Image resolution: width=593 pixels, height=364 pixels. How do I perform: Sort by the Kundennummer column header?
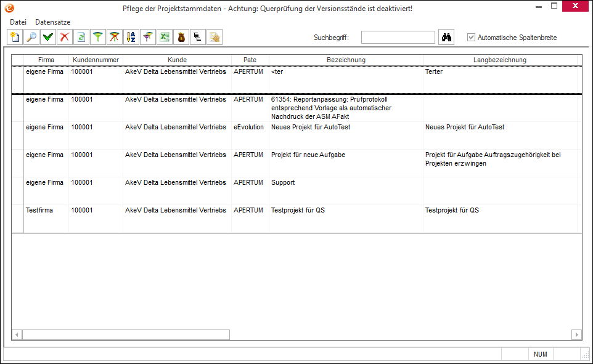point(96,60)
